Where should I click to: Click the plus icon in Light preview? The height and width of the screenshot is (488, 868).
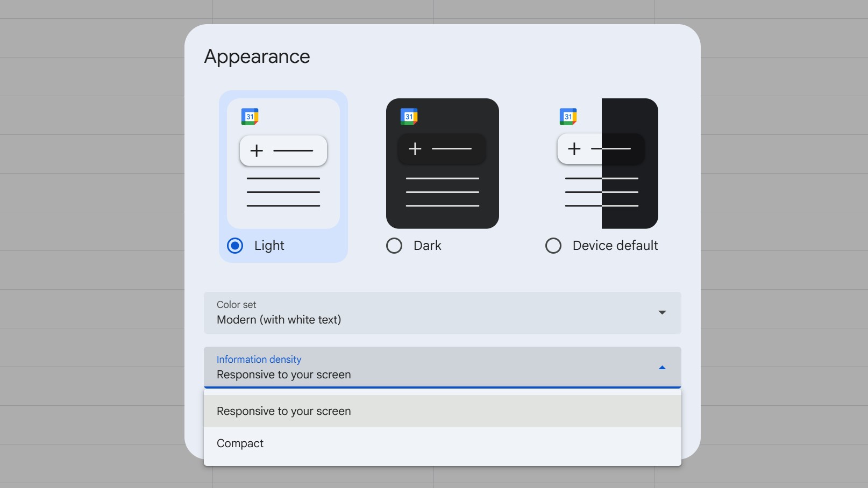257,150
